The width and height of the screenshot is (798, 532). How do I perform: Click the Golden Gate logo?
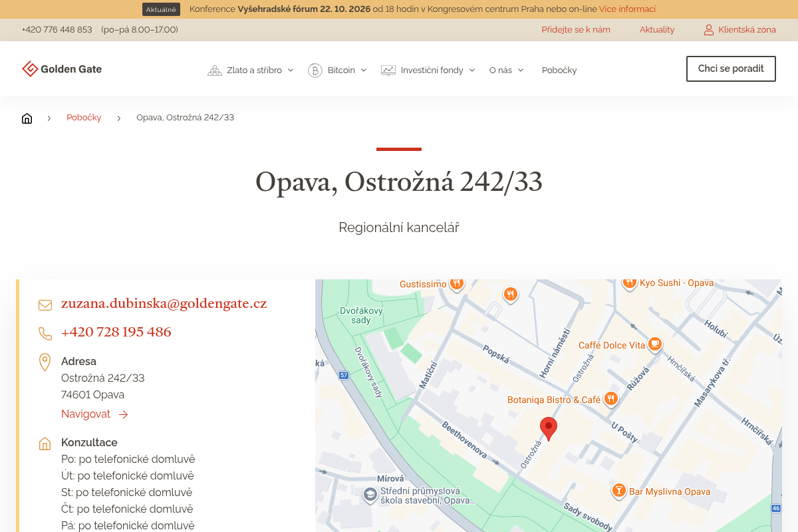click(62, 69)
